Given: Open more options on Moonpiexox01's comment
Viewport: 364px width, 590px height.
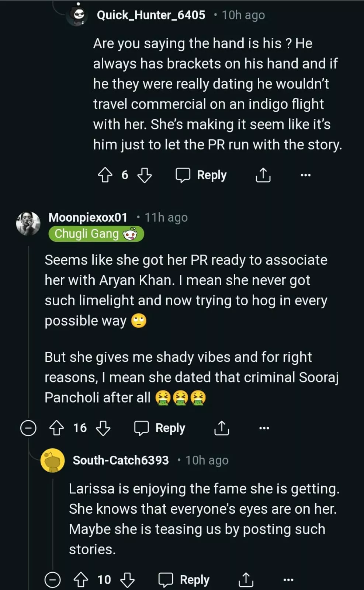Looking at the screenshot, I should pos(264,428).
